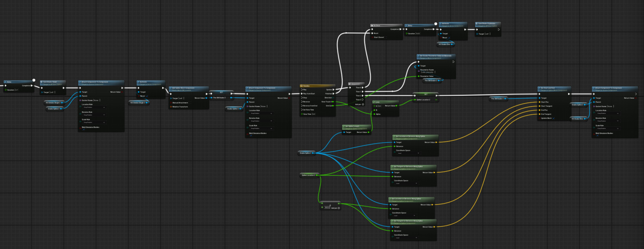Click the Timeline Stop exec pin
Viewport: 644px width, 249px height.
302,98
